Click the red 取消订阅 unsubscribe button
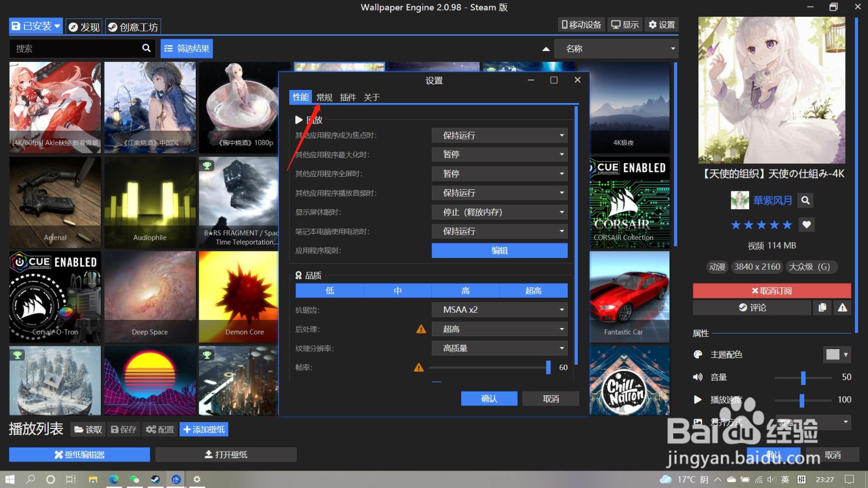The width and height of the screenshot is (868, 488). [771, 291]
